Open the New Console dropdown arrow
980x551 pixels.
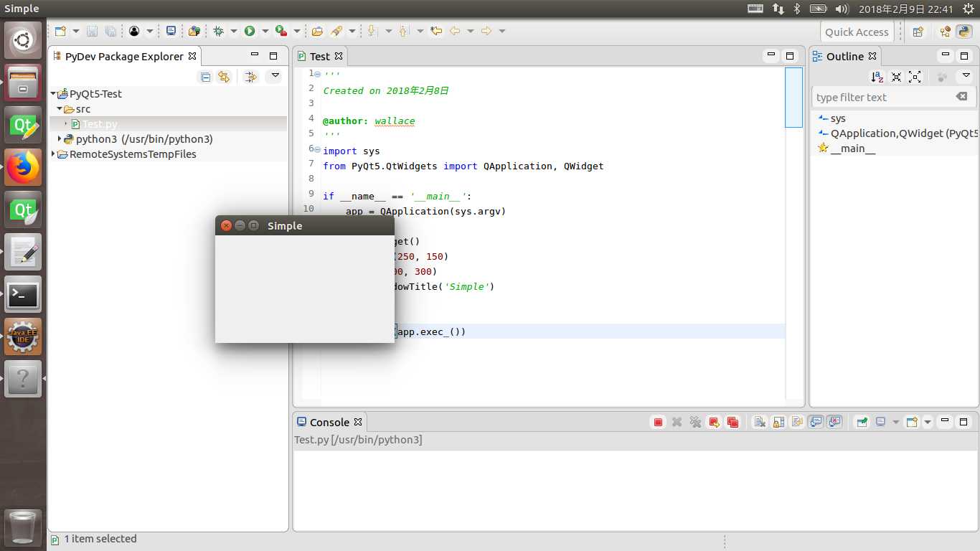point(928,422)
